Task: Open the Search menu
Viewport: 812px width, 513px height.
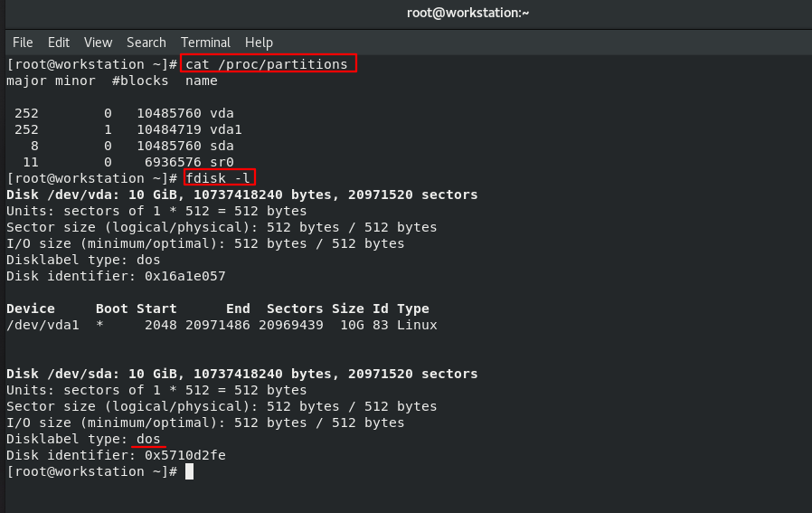Action: tap(146, 43)
